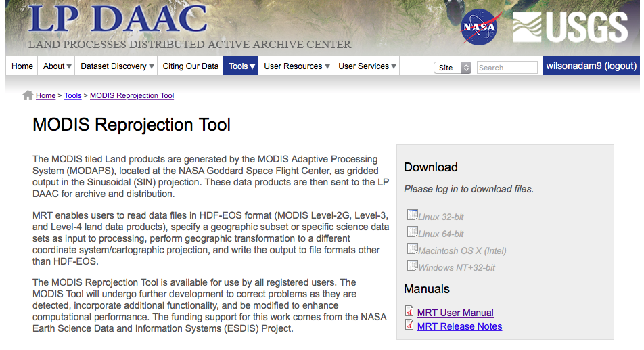Go to Tools breadcrumb link
The height and width of the screenshot is (350, 644).
coord(72,96)
